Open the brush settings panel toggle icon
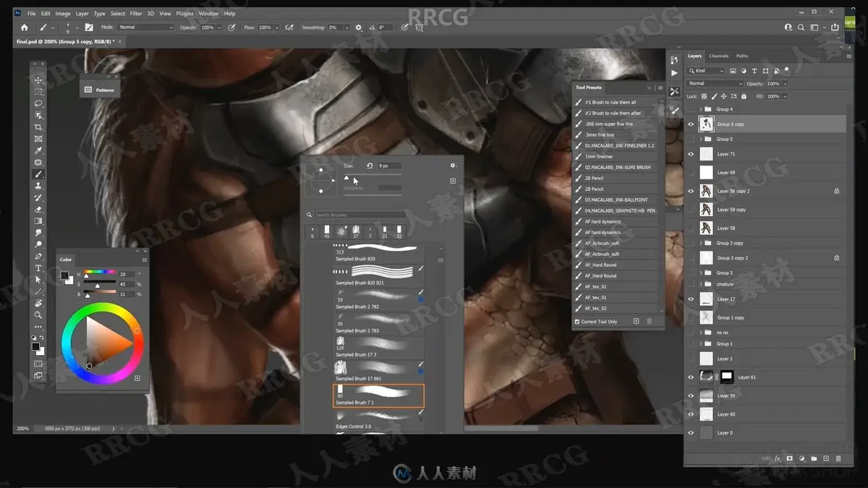Viewport: 868px width, 488px height. click(89, 27)
